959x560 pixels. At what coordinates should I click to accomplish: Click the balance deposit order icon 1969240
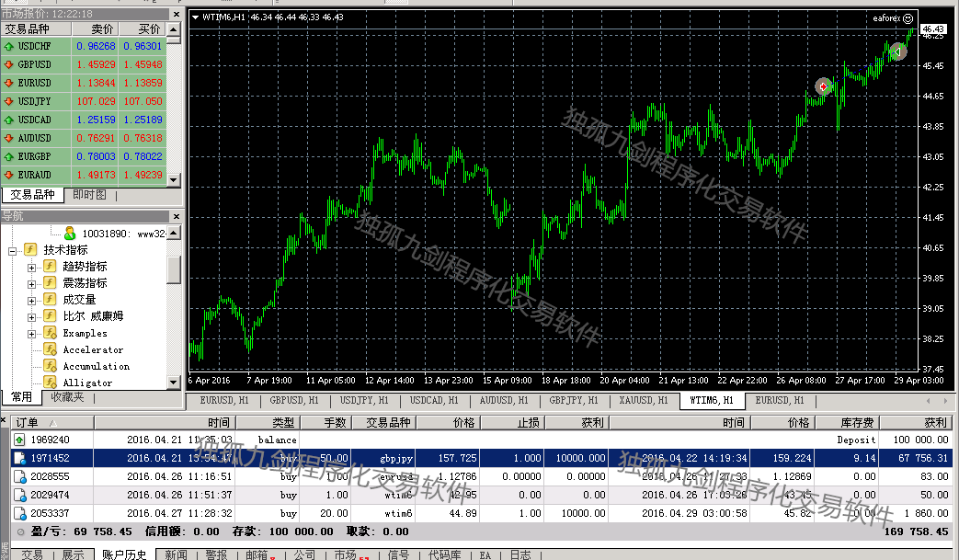(x=20, y=440)
